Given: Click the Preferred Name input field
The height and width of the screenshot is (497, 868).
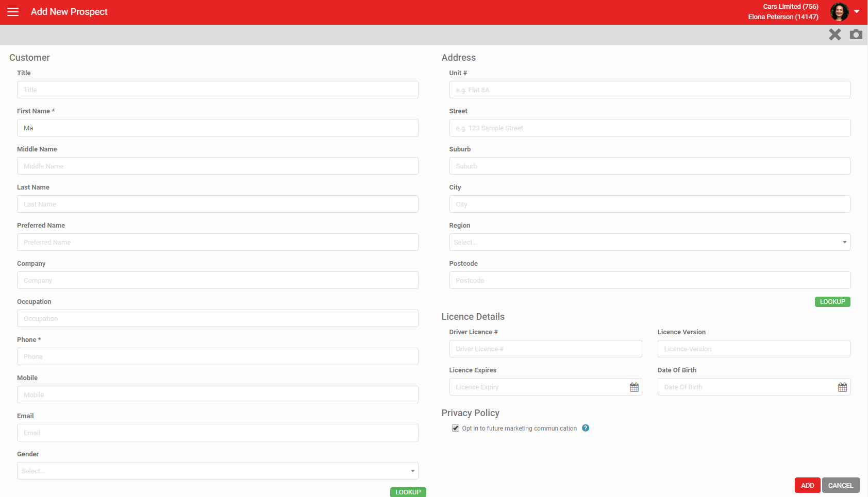Looking at the screenshot, I should [x=218, y=242].
